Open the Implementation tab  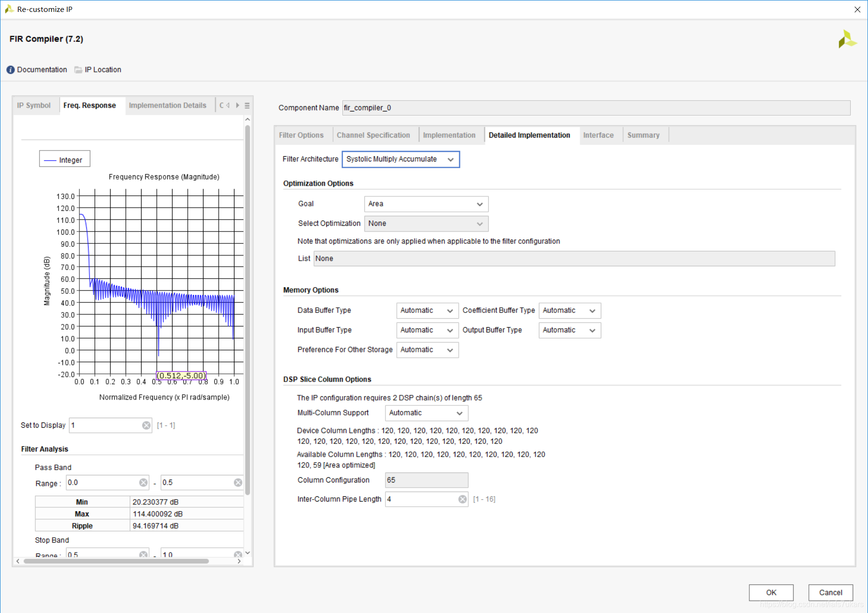(x=449, y=135)
